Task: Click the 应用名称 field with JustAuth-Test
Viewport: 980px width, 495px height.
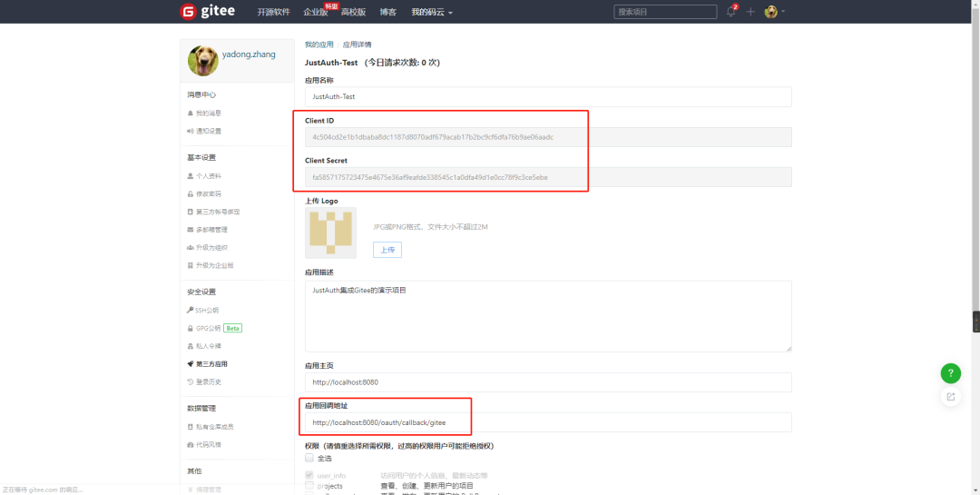Action: click(x=548, y=97)
